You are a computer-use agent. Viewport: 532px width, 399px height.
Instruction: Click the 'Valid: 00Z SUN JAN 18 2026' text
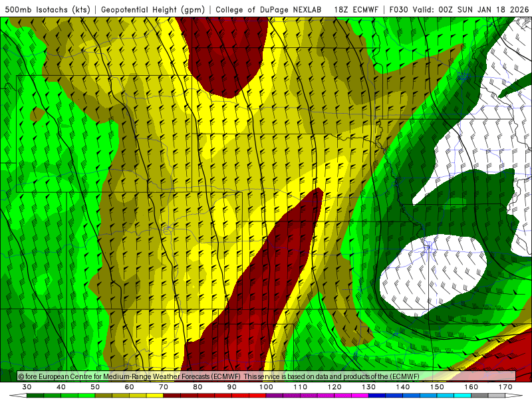pos(471,9)
